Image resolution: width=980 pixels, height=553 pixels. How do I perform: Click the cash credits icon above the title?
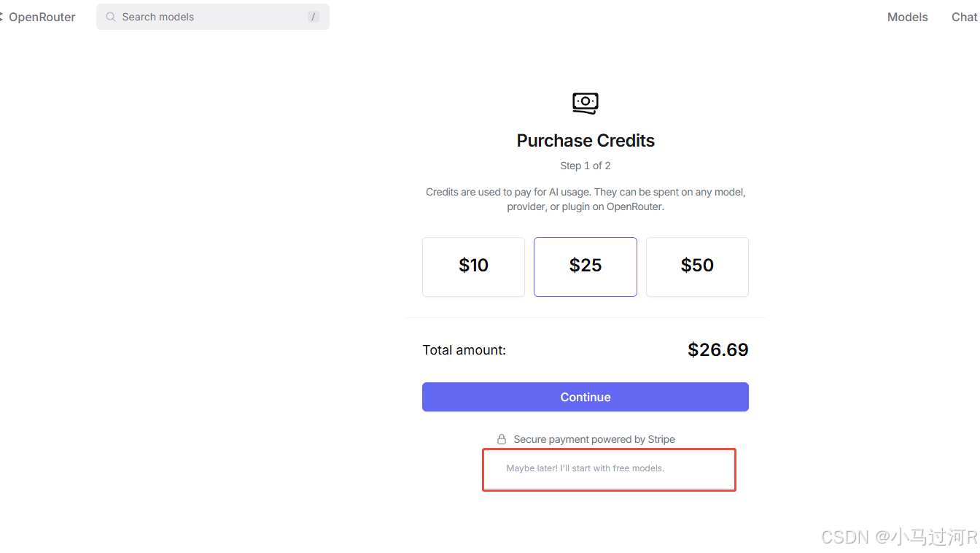[x=586, y=103]
